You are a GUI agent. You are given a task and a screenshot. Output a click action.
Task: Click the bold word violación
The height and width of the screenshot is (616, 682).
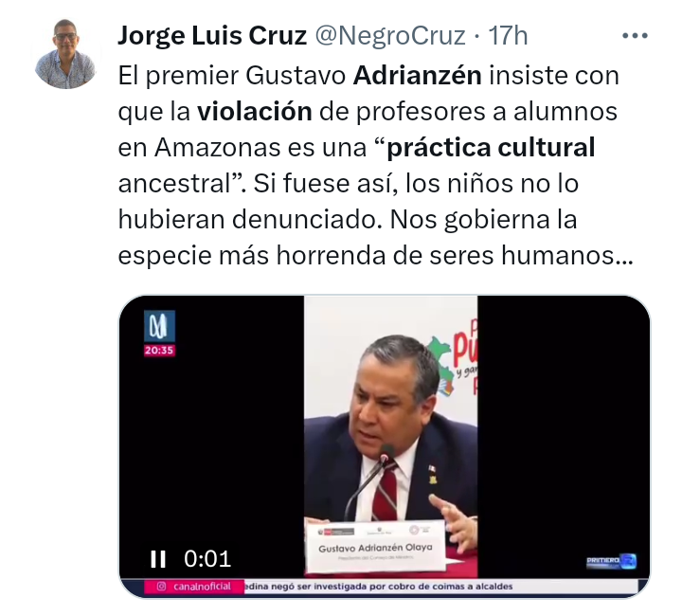[255, 112]
